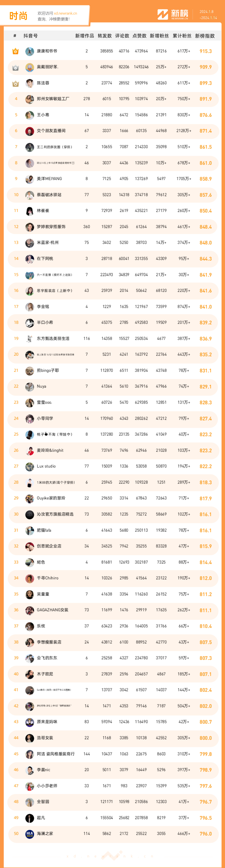The width and height of the screenshot is (225, 868).
Task: Click the 915.3 index score
Action: [x=205, y=51]
